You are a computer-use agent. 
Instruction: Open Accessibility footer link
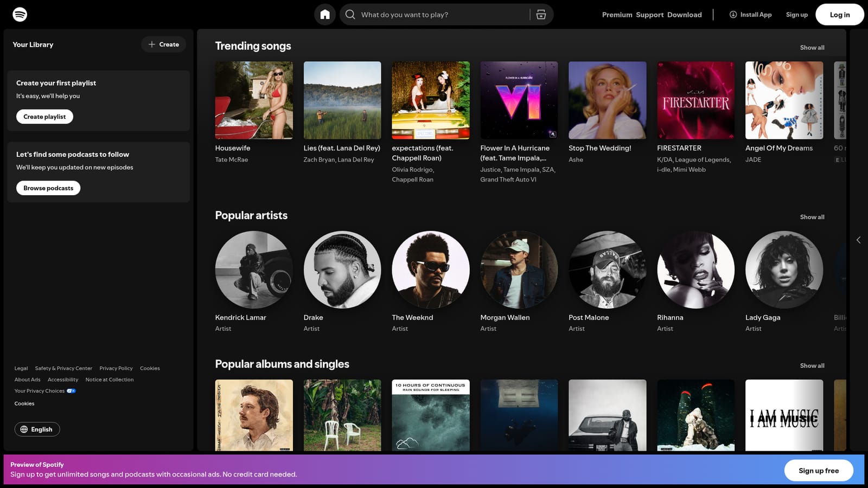click(x=63, y=380)
